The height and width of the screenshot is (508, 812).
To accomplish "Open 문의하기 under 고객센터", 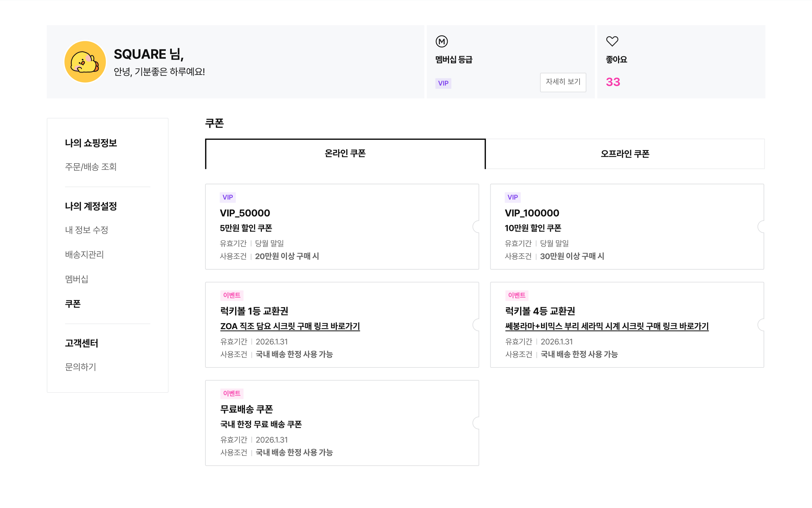I will point(81,367).
